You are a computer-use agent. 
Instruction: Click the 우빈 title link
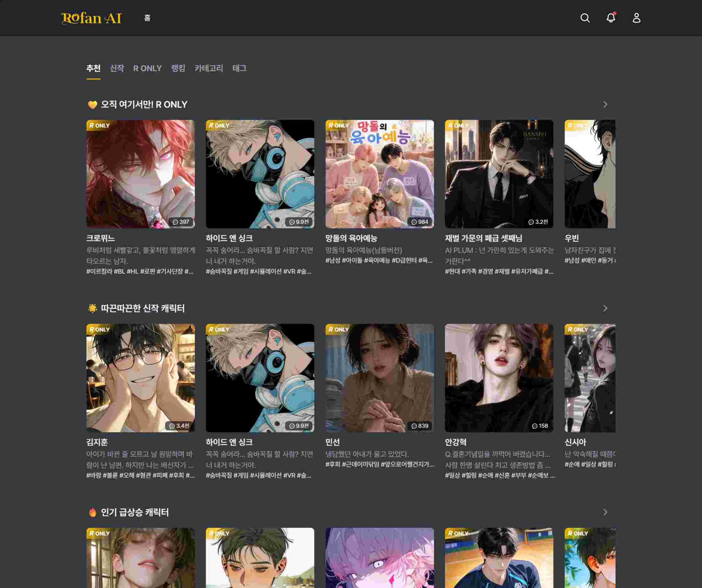(572, 238)
